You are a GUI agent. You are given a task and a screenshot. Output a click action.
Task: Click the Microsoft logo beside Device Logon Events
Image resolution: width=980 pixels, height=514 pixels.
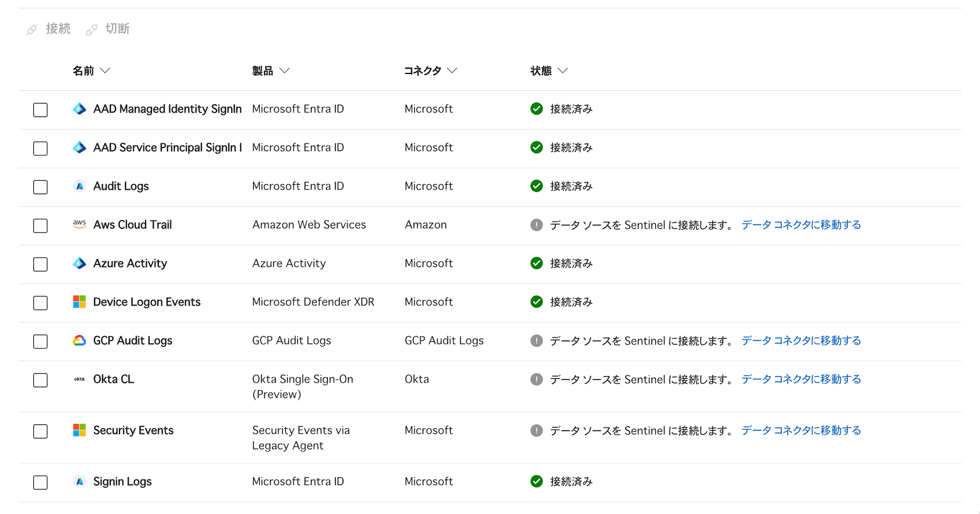tap(79, 302)
